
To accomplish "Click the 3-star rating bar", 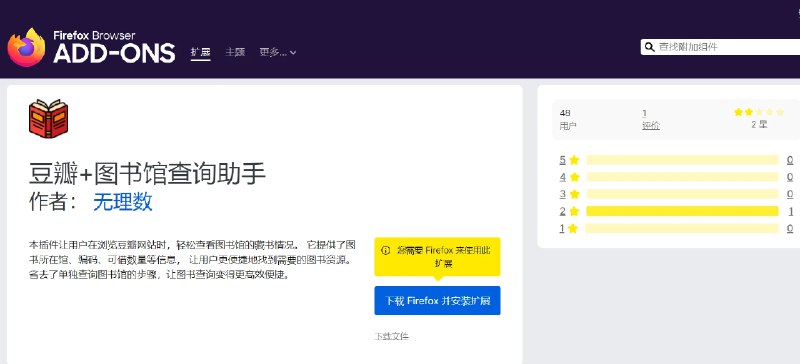I will click(682, 194).
